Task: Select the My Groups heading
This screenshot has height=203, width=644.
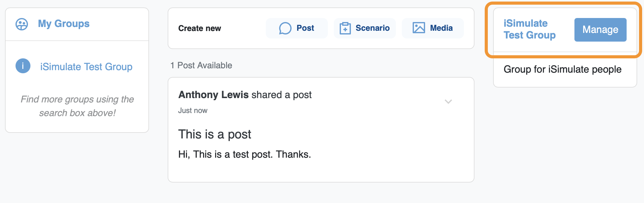Action: (64, 24)
